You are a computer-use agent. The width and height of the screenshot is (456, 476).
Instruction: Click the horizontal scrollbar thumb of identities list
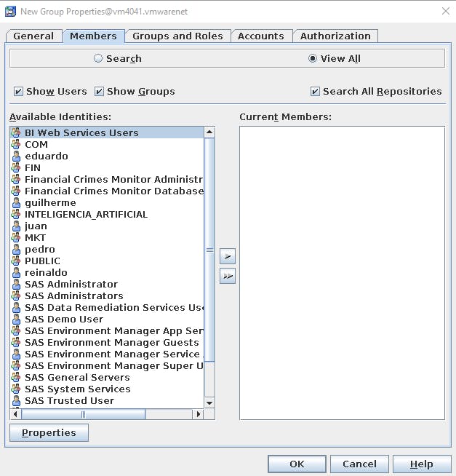tap(83, 414)
